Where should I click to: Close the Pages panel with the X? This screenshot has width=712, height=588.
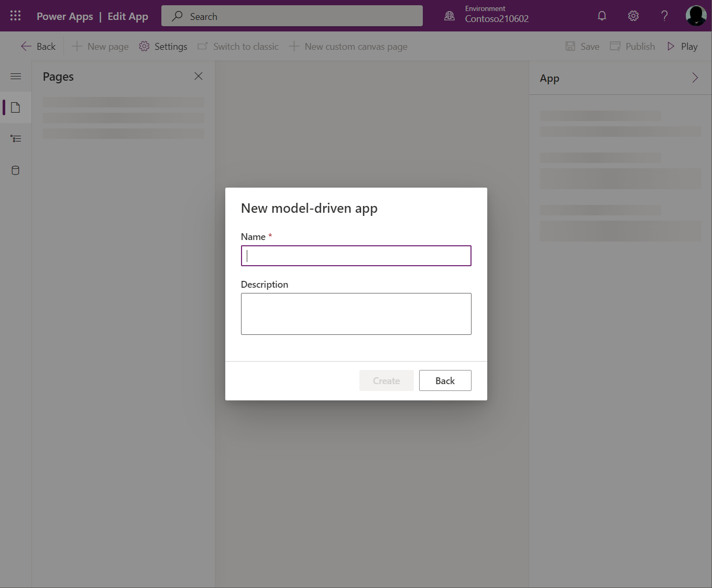tap(198, 76)
